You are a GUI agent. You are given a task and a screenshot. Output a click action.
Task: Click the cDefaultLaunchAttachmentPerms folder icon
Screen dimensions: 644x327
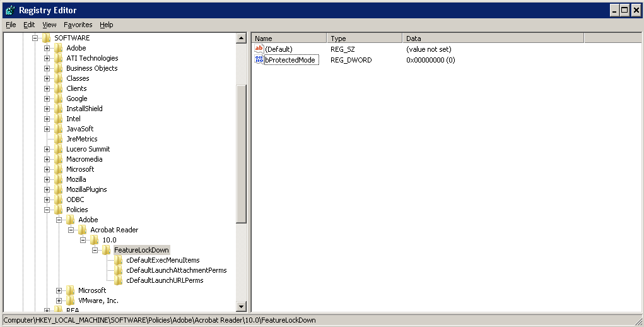pyautogui.click(x=119, y=270)
